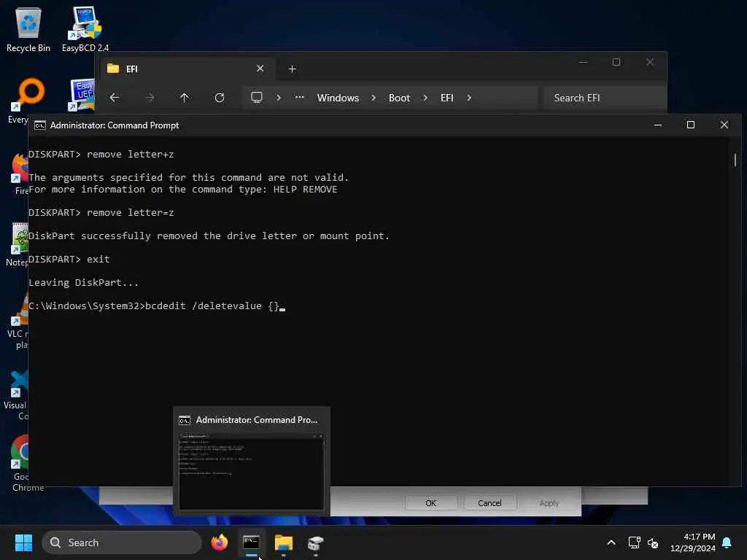Close the Command Prompt window
The image size is (747, 560).
[724, 125]
